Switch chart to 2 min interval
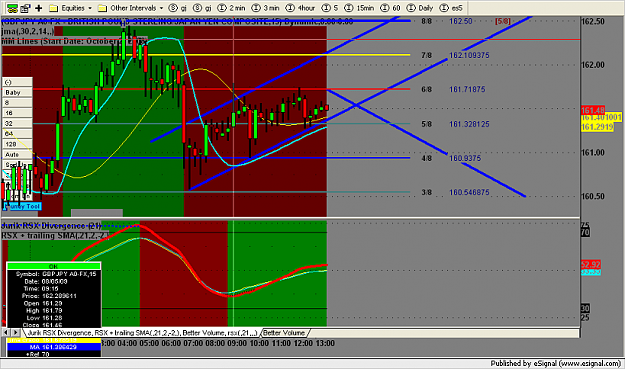Screen dimensions: 625x369 click(x=232, y=8)
